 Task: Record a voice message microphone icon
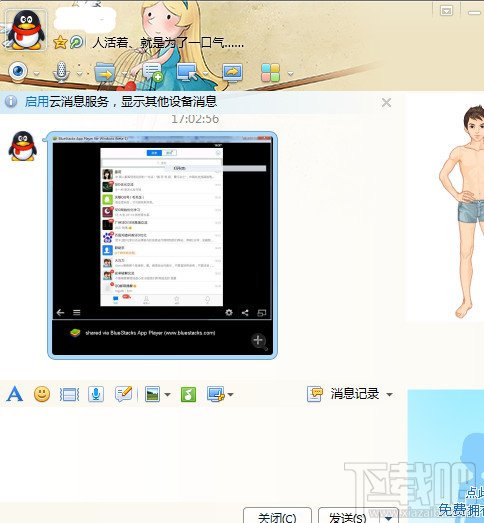point(96,394)
